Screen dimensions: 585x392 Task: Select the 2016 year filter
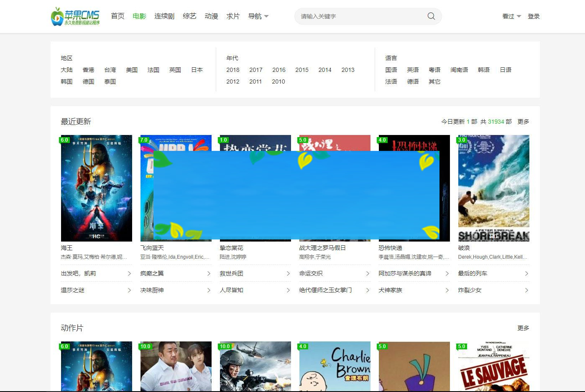[279, 70]
